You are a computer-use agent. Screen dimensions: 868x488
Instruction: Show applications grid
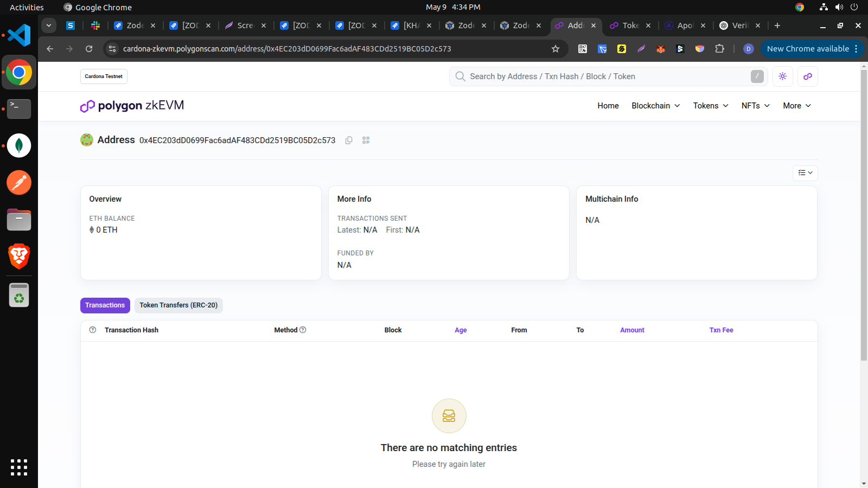coord(19,467)
